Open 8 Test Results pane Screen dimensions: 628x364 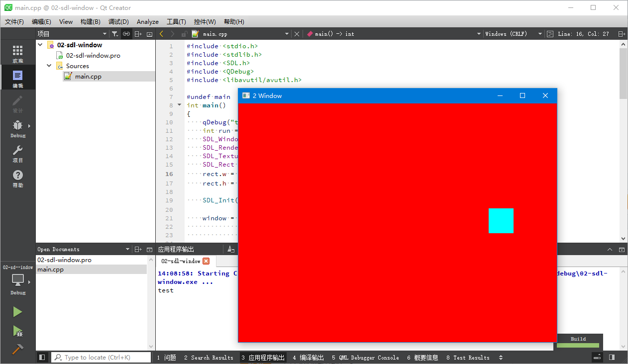click(468, 358)
